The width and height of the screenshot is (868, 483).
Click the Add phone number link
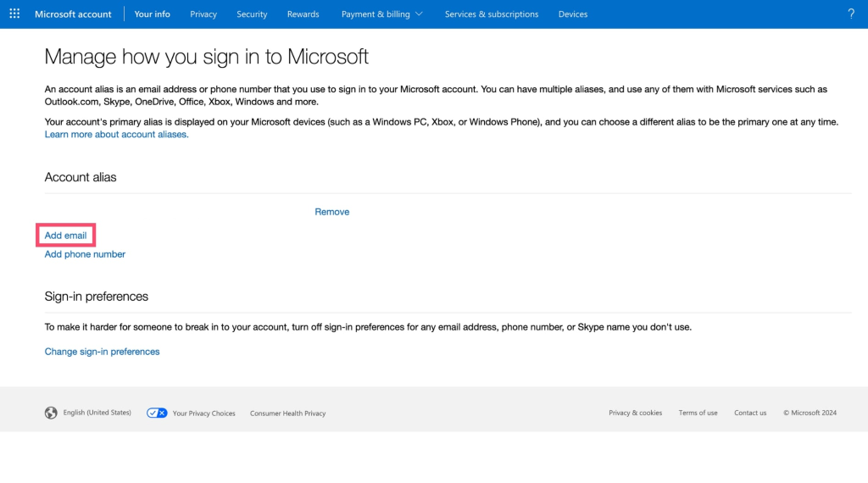pos(85,254)
